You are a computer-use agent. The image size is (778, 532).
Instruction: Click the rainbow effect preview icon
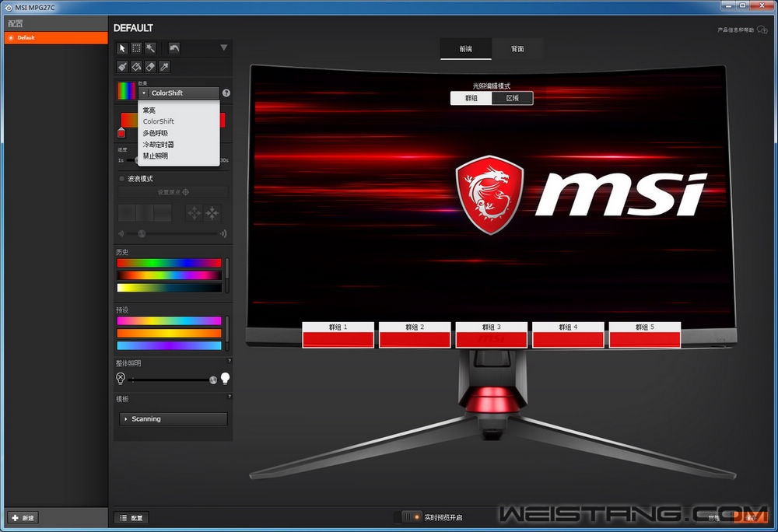pyautogui.click(x=126, y=91)
